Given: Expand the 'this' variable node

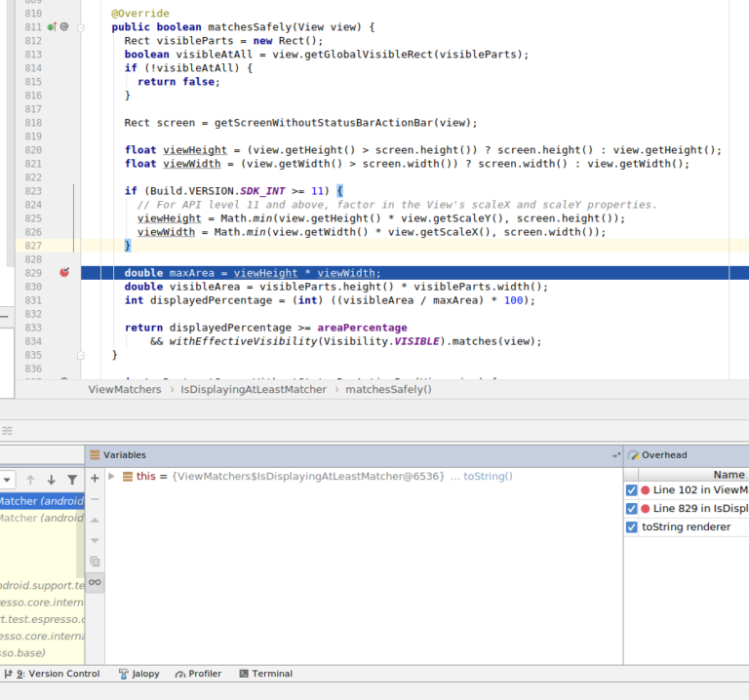Looking at the screenshot, I should 111,476.
